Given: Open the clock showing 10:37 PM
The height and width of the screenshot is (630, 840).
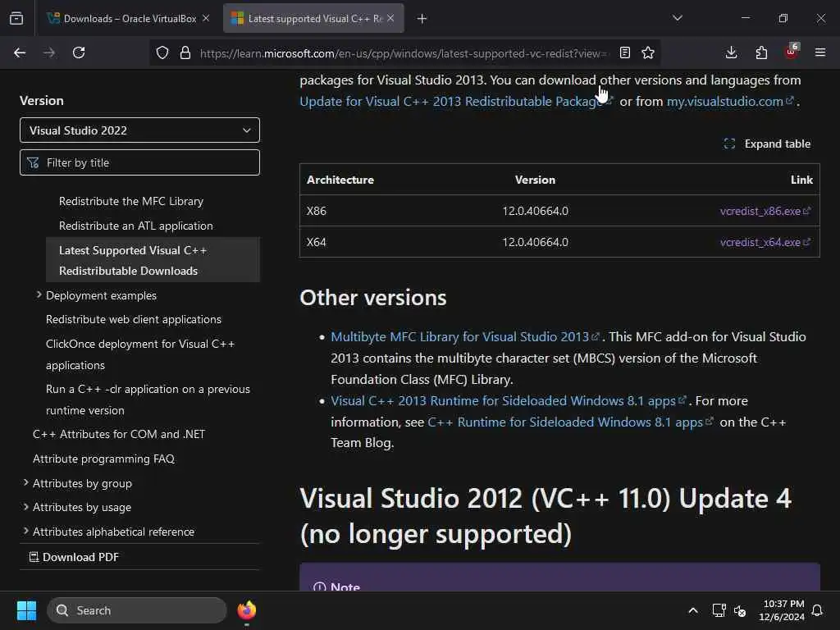Looking at the screenshot, I should tap(782, 610).
